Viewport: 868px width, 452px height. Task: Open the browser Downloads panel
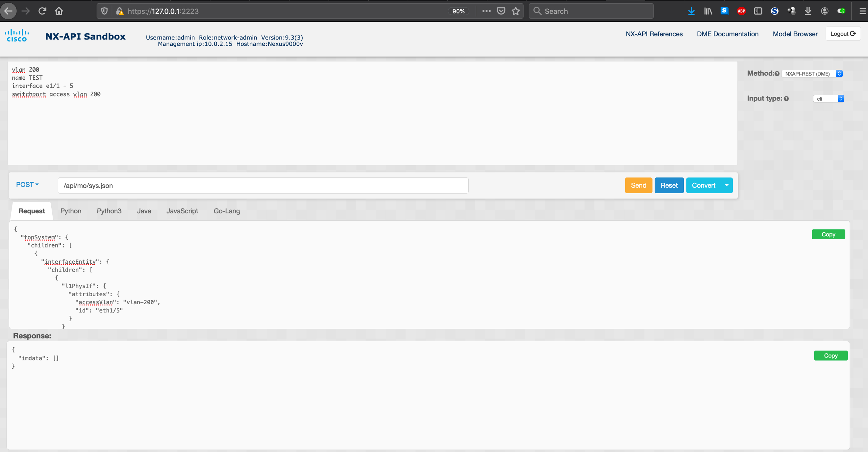(691, 11)
